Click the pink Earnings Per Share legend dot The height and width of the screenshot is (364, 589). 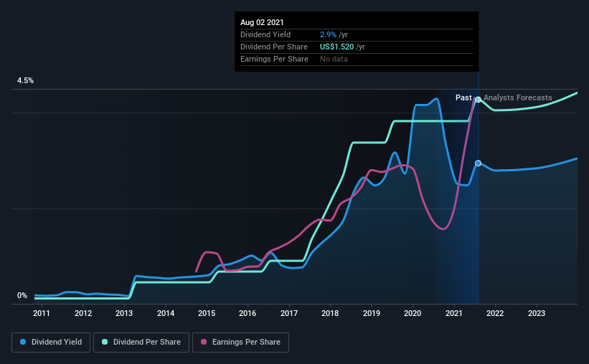pyautogui.click(x=204, y=342)
